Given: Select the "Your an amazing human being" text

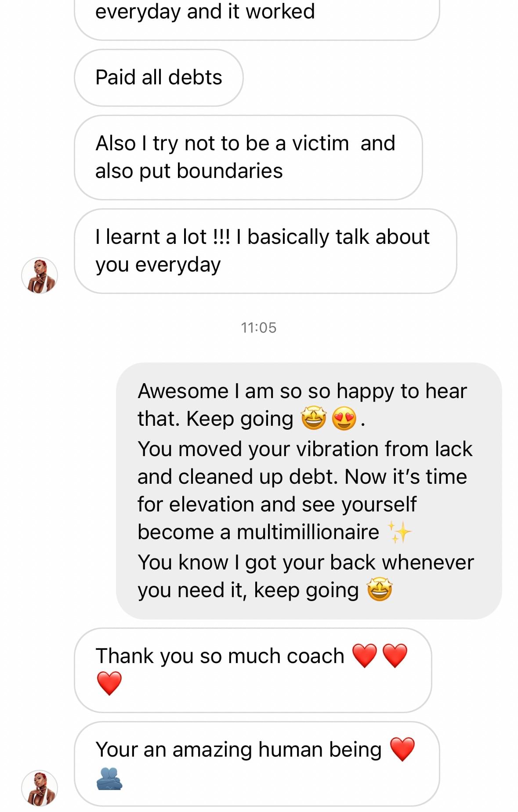Looking at the screenshot, I should (239, 750).
